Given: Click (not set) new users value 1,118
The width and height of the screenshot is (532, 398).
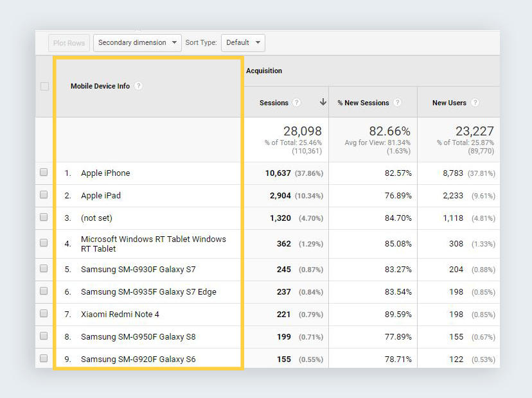Looking at the screenshot, I should [453, 218].
